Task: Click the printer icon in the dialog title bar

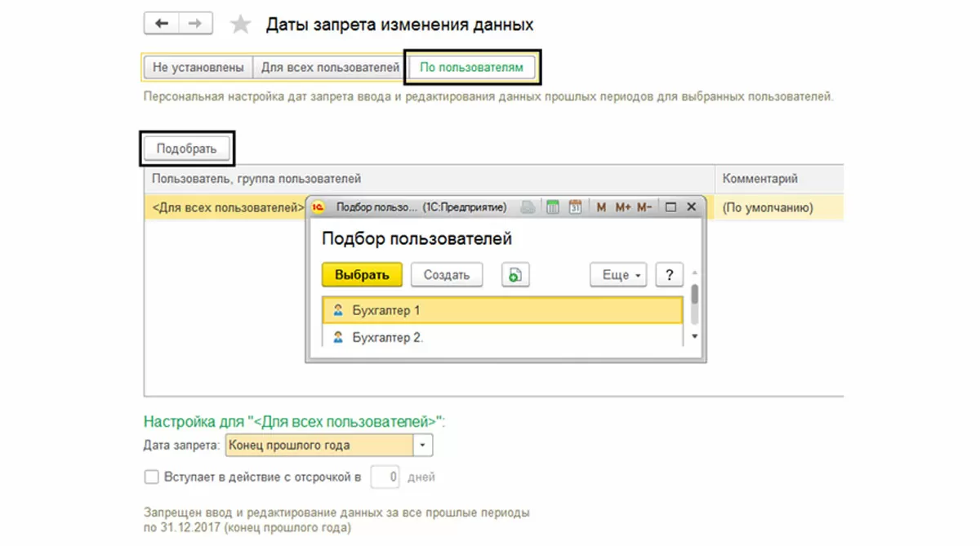Action: [x=528, y=207]
